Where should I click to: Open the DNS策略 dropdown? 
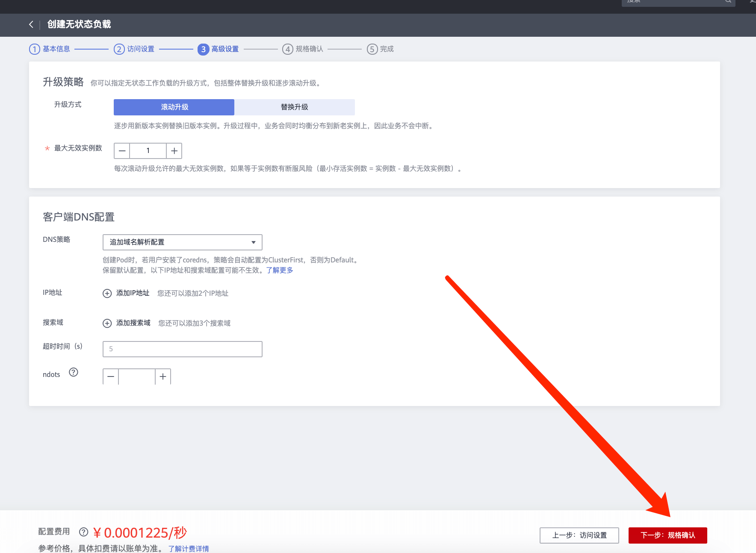(182, 242)
